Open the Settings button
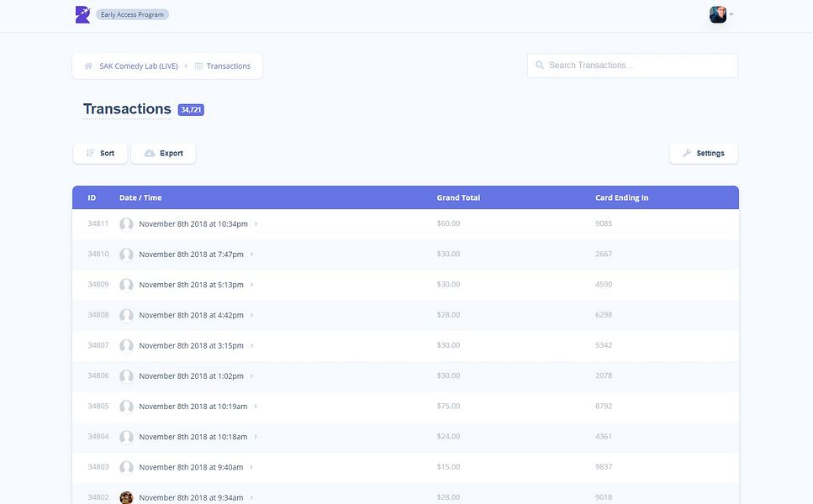Screen dimensions: 813x504 pos(704,154)
